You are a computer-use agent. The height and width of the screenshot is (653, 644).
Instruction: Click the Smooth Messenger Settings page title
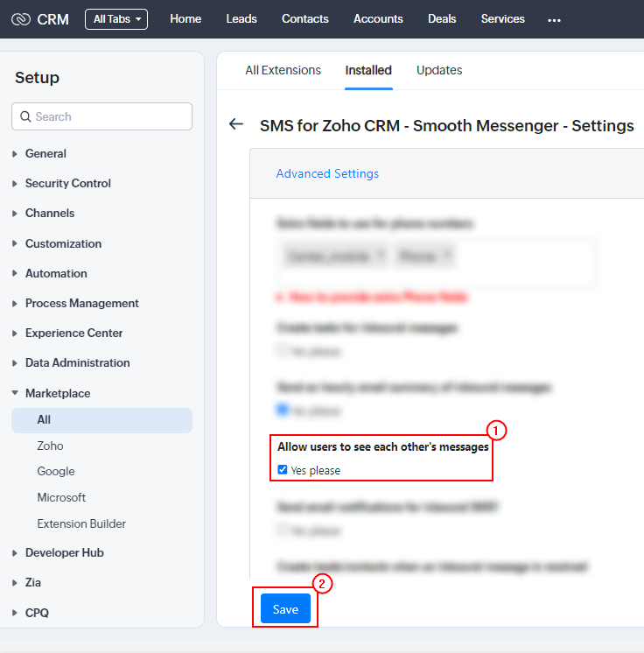(446, 126)
